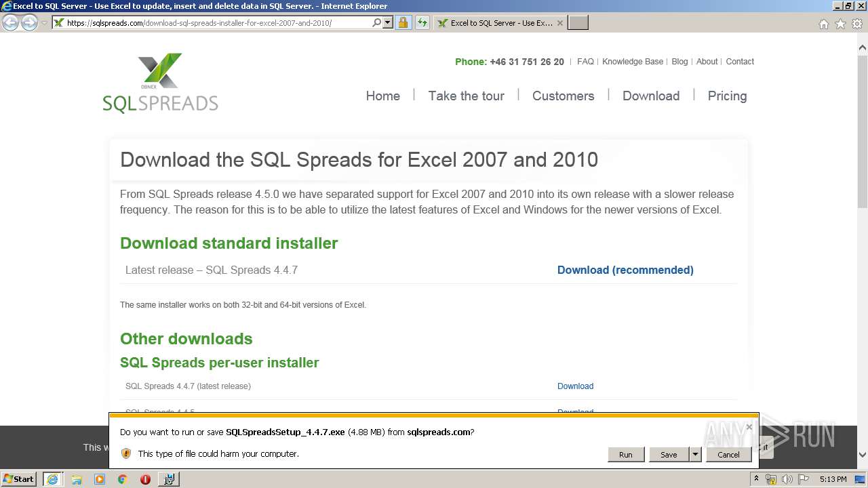Click the vertical scrollbar thumb
The image size is (868, 488).
863,132
